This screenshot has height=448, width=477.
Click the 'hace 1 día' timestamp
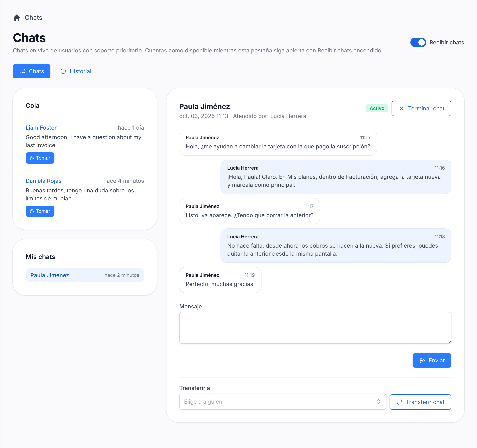coord(131,128)
